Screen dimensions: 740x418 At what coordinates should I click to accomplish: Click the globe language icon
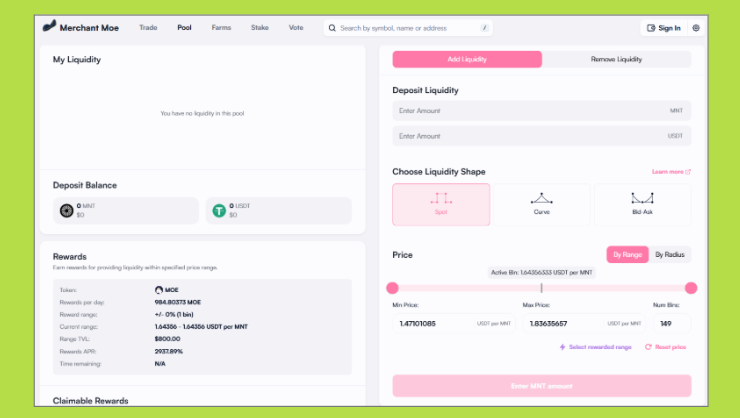tap(696, 28)
